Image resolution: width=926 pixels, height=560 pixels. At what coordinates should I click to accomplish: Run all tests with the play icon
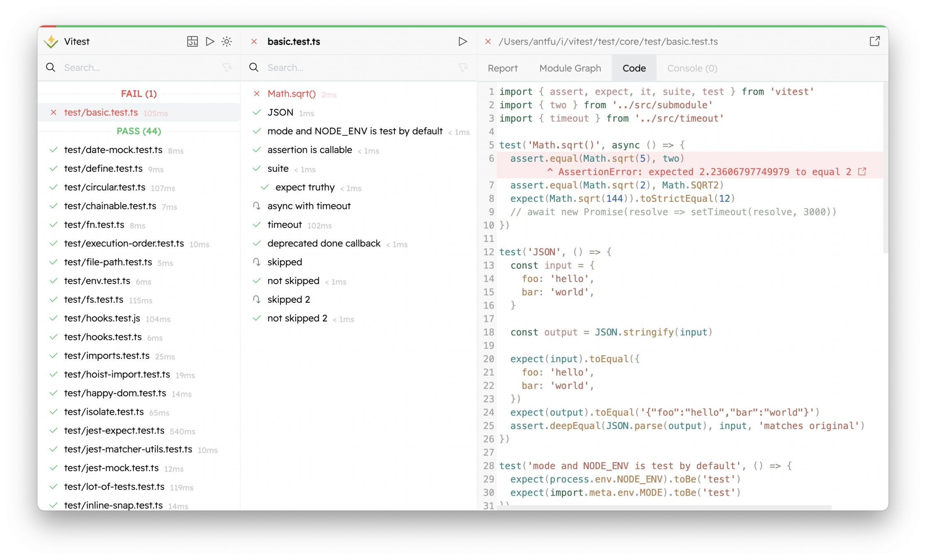pos(210,41)
